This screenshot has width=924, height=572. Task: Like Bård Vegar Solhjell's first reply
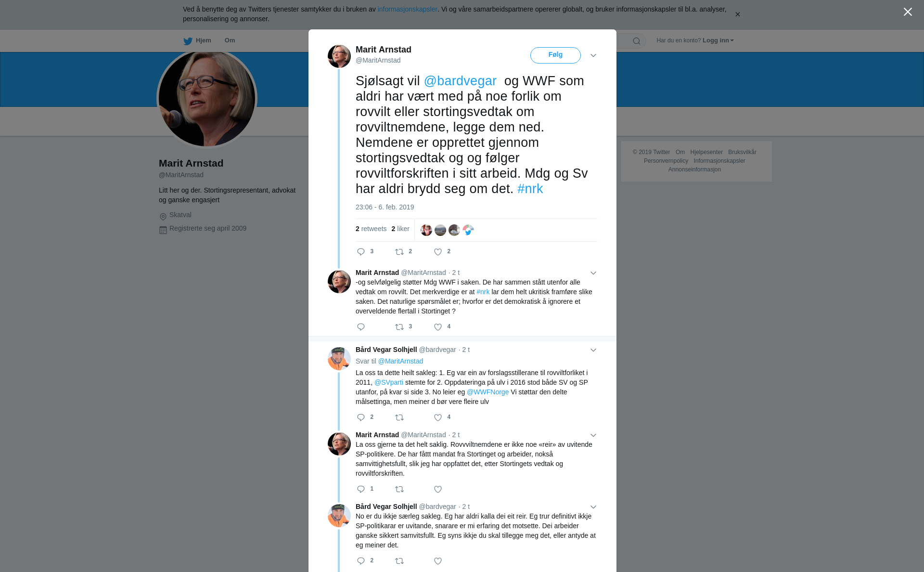click(x=438, y=417)
